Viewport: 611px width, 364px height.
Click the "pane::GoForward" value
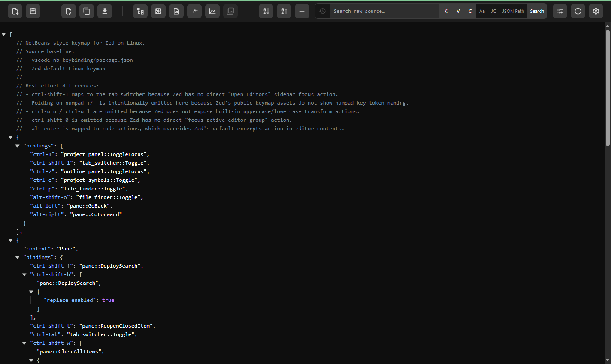[x=96, y=214]
